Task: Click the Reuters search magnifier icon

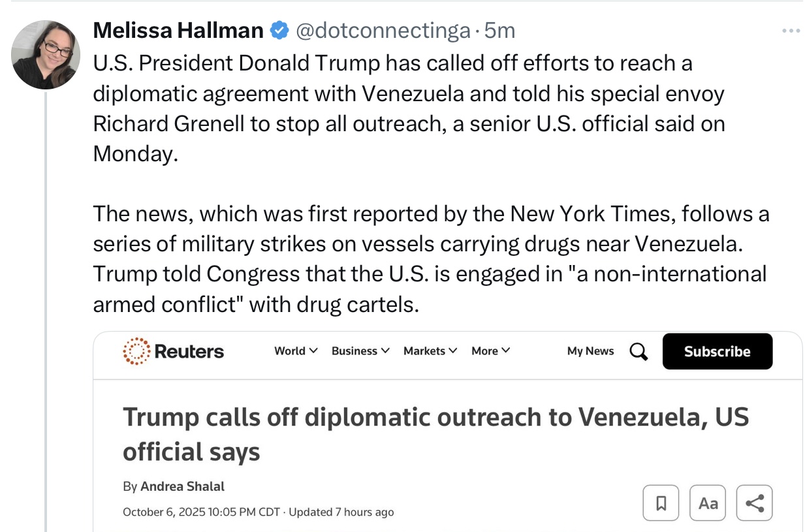Action: click(x=639, y=351)
